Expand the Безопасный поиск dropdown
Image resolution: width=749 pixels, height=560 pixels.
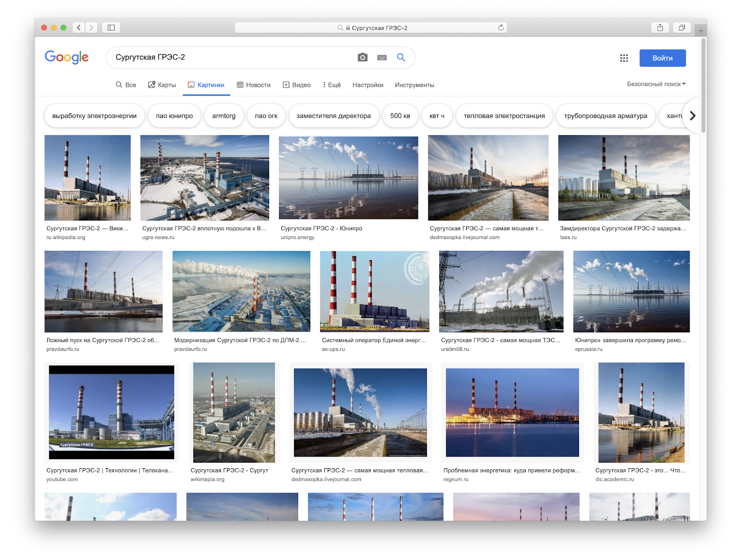tap(656, 84)
